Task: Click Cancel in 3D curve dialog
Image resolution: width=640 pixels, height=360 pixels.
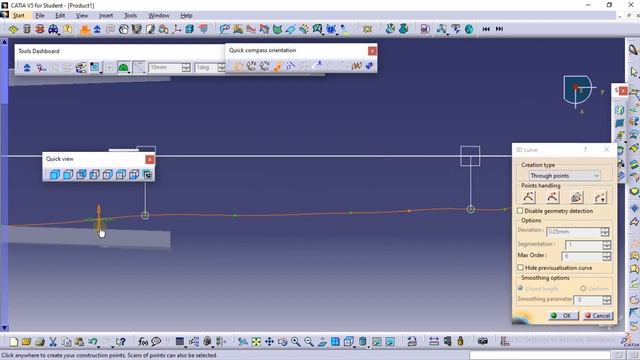Action: tap(598, 316)
